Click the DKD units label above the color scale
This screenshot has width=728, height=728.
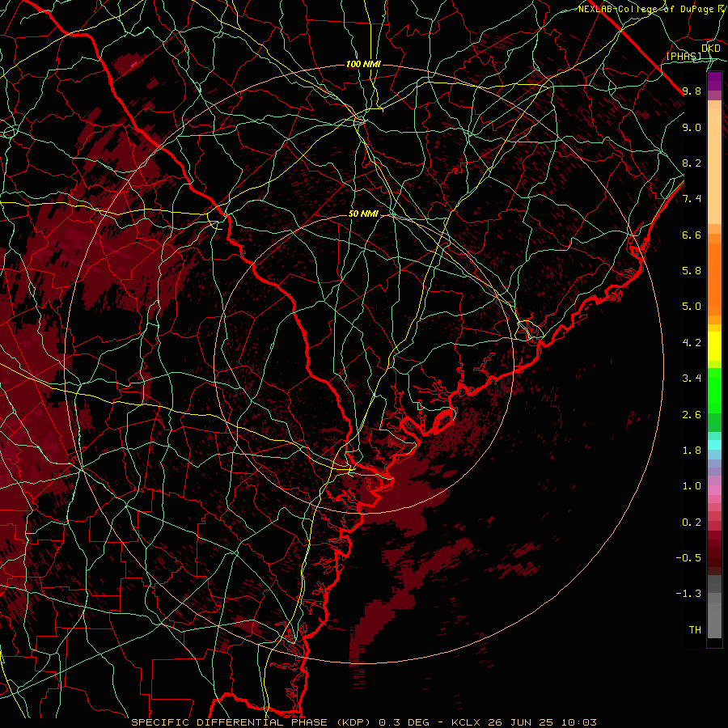[x=711, y=49]
